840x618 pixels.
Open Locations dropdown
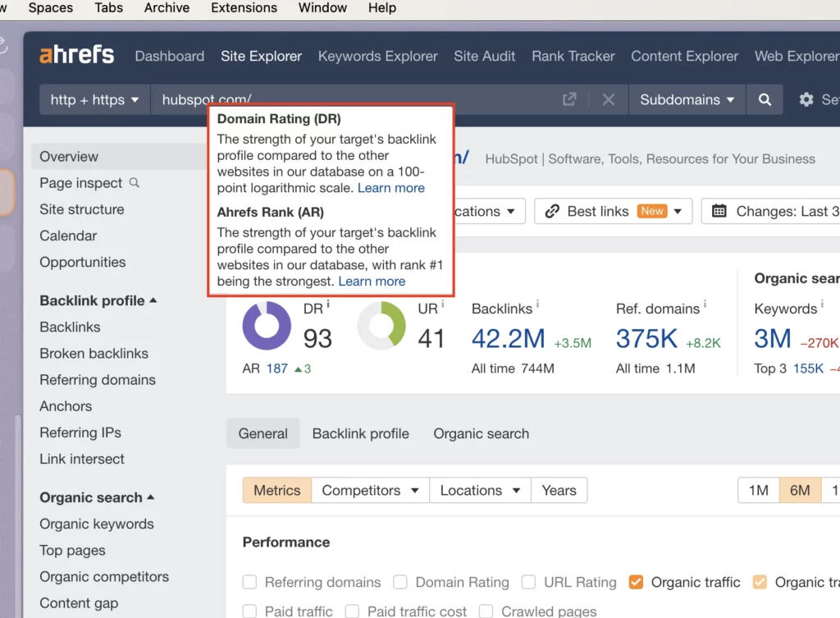480,490
